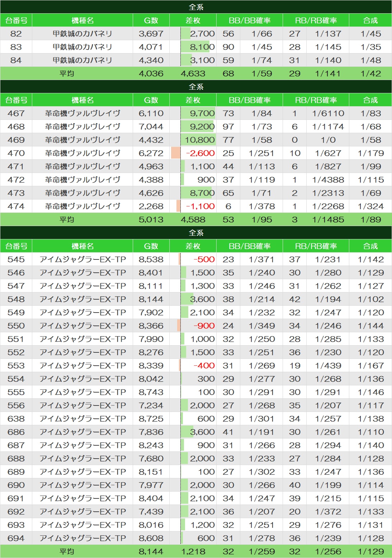Viewport: 392px width, 558px height.
Task: Select machine number 693 cell
Action: point(16,525)
